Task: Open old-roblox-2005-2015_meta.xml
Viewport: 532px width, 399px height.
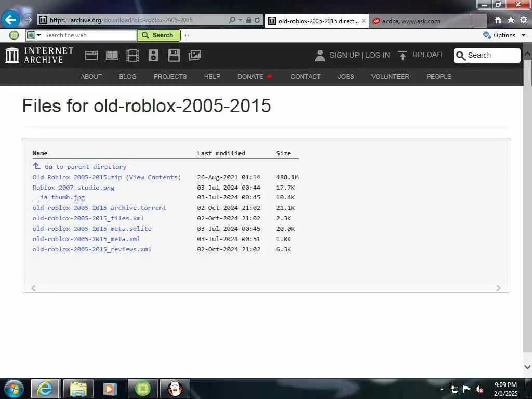Action: point(86,239)
